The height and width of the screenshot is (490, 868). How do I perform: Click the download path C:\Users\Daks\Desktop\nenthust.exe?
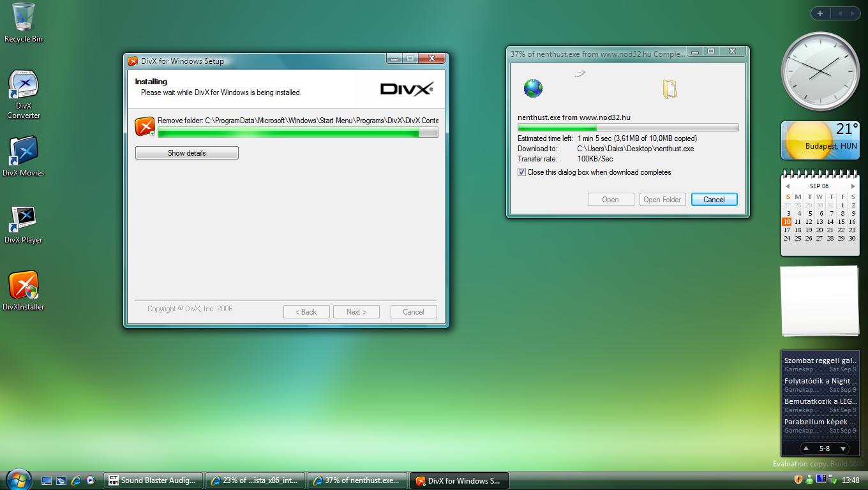(635, 149)
